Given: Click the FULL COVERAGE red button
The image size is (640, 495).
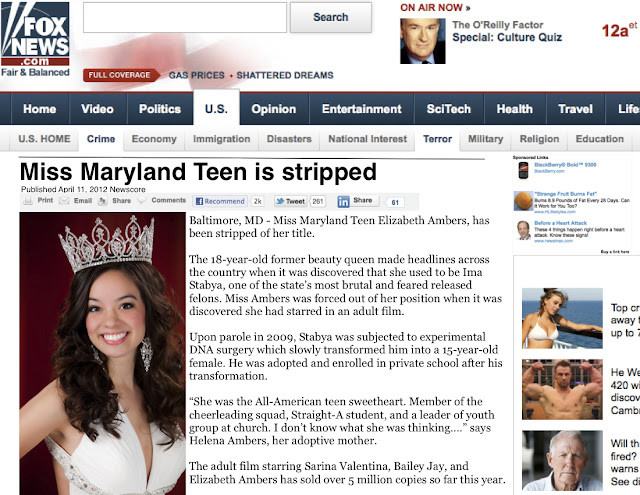Looking at the screenshot, I should pyautogui.click(x=120, y=75).
